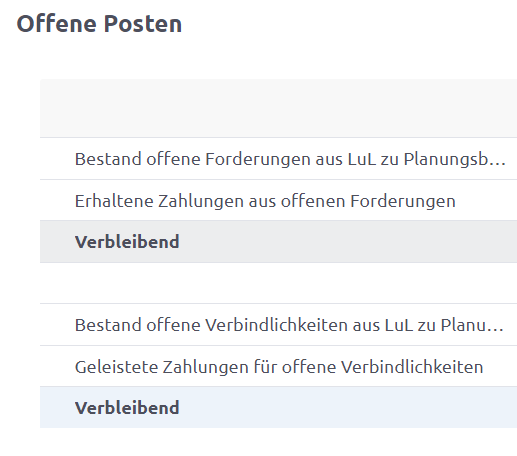Click the blue highlighted Verbleibend row
The width and height of the screenshot is (517, 456).
(x=278, y=407)
